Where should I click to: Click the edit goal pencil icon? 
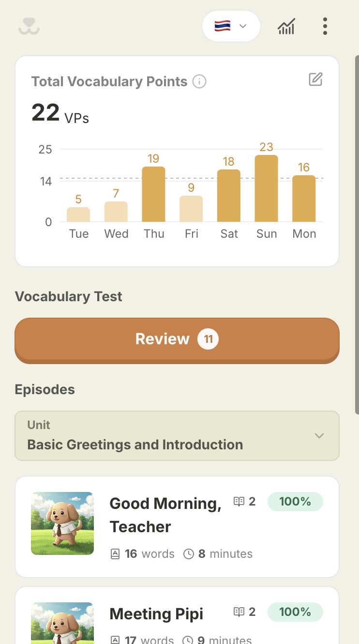point(315,79)
